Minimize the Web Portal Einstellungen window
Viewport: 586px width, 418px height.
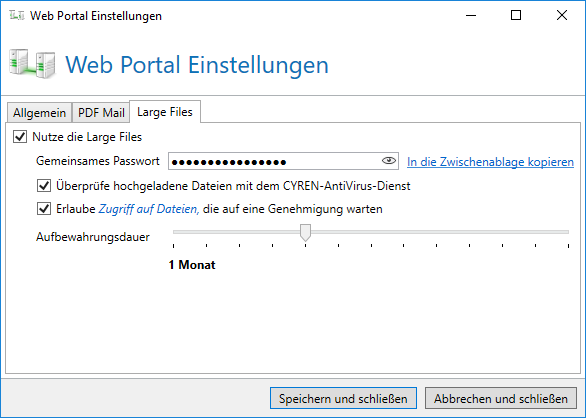pos(471,15)
